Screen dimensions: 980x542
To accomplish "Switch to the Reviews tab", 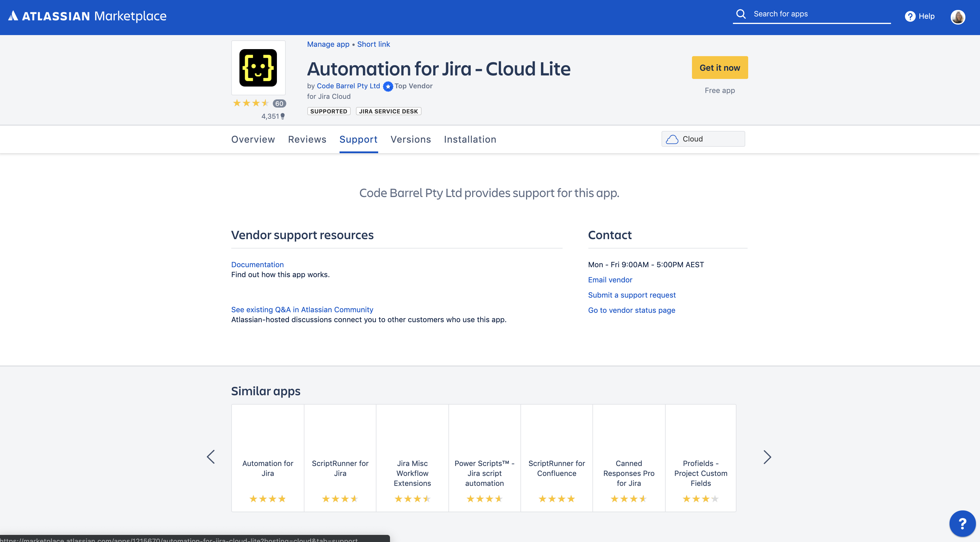I will click(x=307, y=139).
